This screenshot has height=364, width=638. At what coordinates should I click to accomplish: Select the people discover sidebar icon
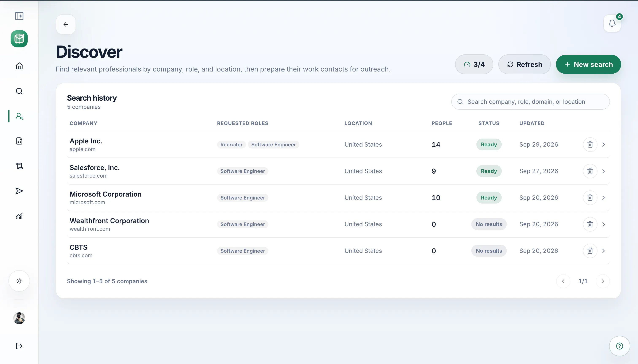coord(19,116)
